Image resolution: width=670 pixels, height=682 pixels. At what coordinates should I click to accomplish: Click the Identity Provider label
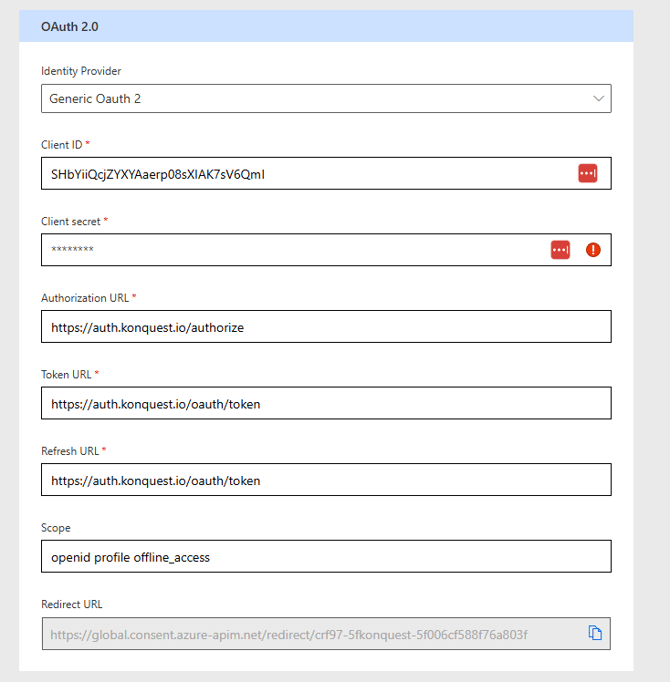pos(81,71)
